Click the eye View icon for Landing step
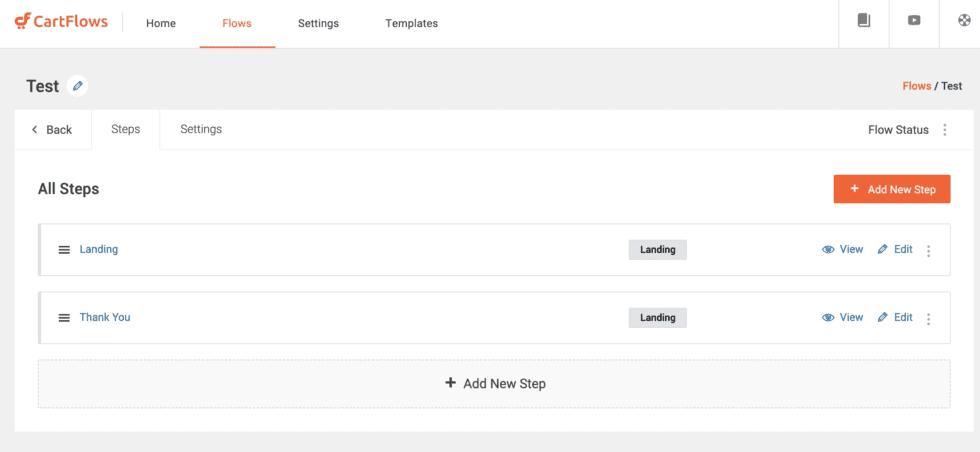Screen dimensions: 980x452 pos(828,249)
